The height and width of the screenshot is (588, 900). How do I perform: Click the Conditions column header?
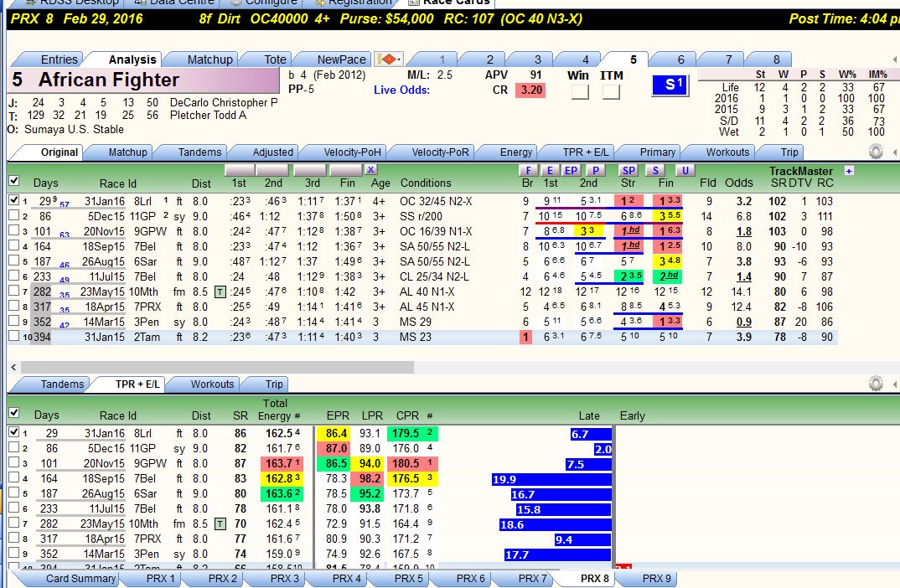[426, 183]
